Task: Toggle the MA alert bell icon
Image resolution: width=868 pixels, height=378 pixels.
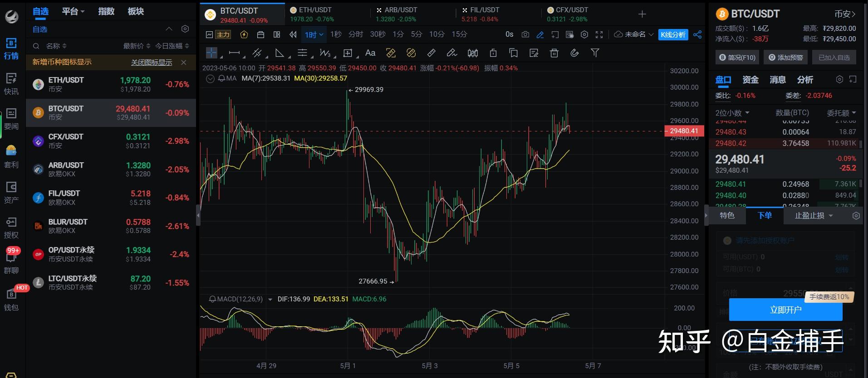Action: 221,78
